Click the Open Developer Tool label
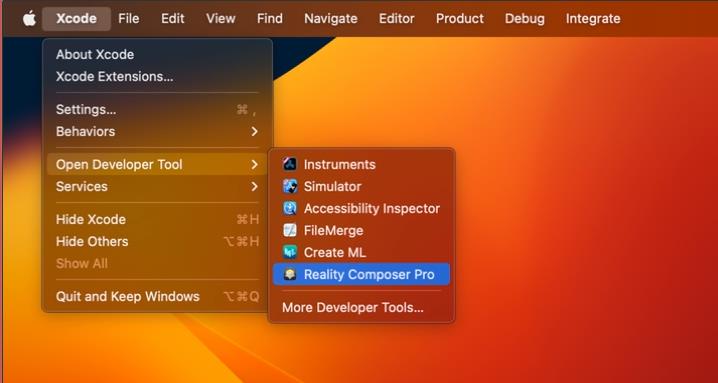 (119, 164)
